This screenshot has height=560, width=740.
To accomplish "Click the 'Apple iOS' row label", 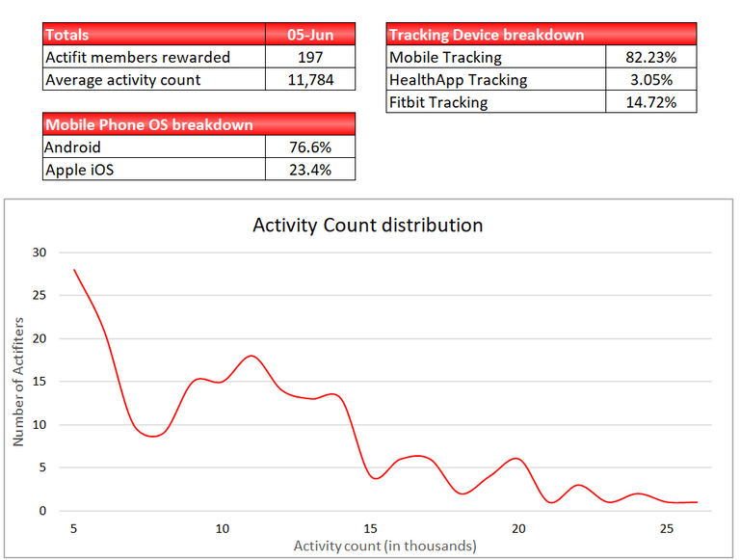I will tap(154, 169).
